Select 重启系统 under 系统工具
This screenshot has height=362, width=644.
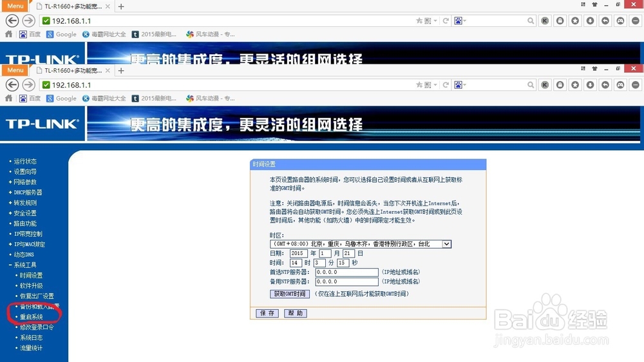[31, 317]
